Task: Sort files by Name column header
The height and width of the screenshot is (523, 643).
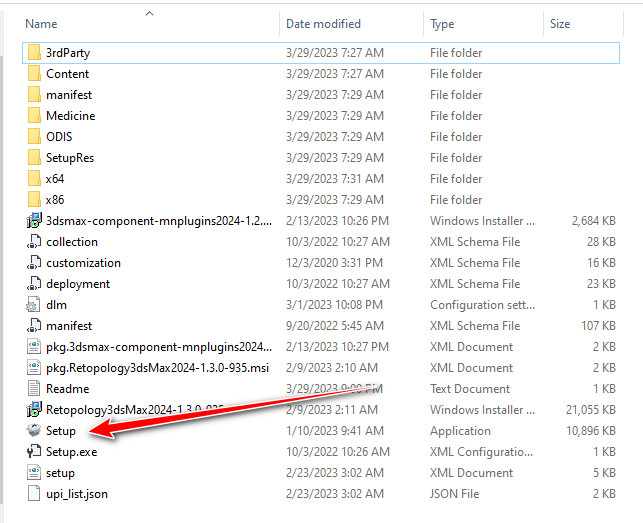Action: 41,23
